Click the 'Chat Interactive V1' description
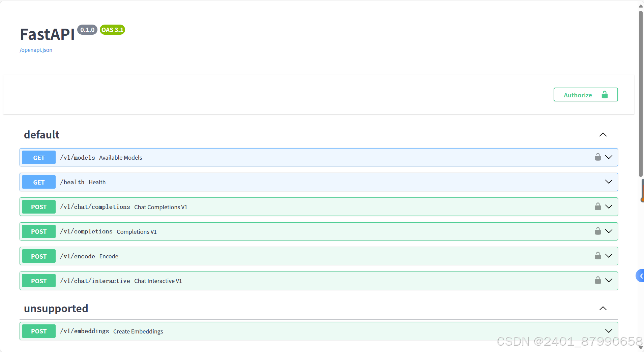This screenshot has width=644, height=352. tap(158, 281)
